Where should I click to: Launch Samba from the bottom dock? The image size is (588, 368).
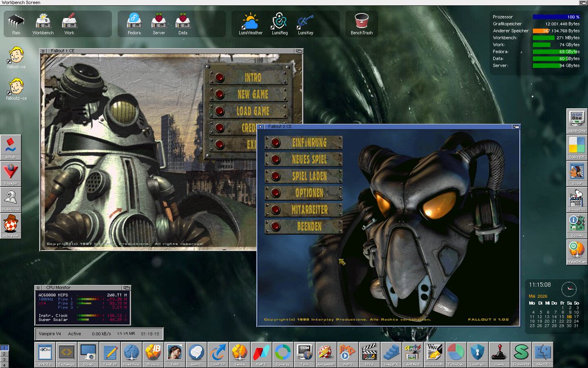point(239,355)
